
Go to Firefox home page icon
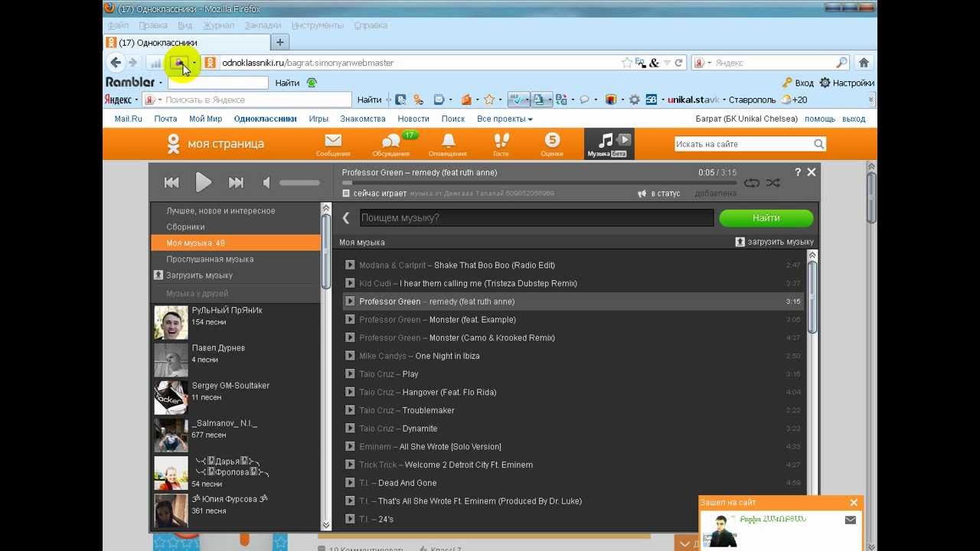(x=864, y=63)
